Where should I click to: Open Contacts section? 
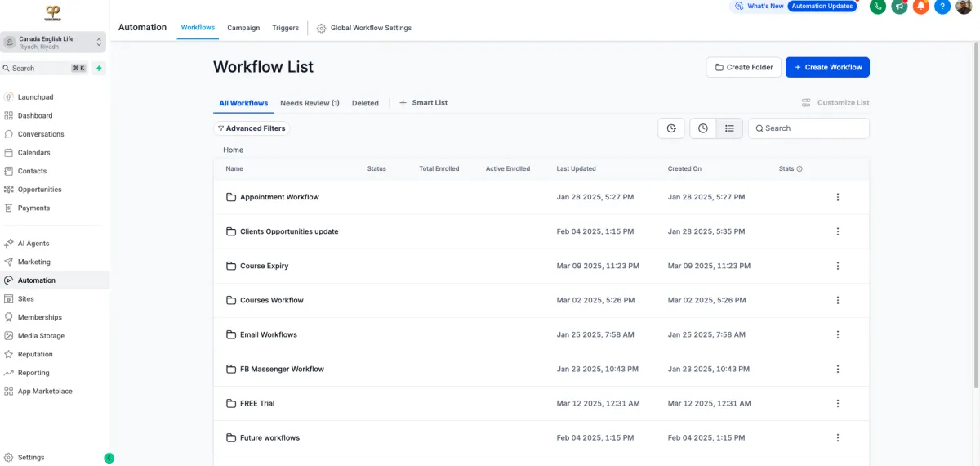point(32,171)
